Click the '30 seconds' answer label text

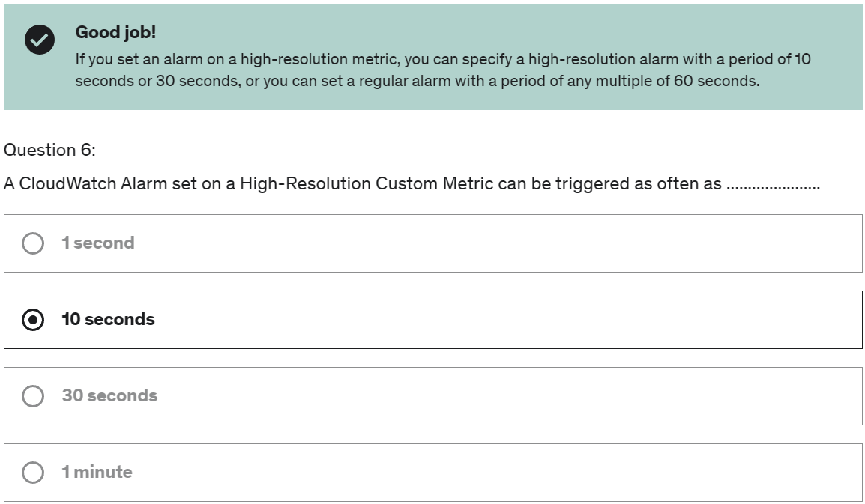tap(109, 395)
